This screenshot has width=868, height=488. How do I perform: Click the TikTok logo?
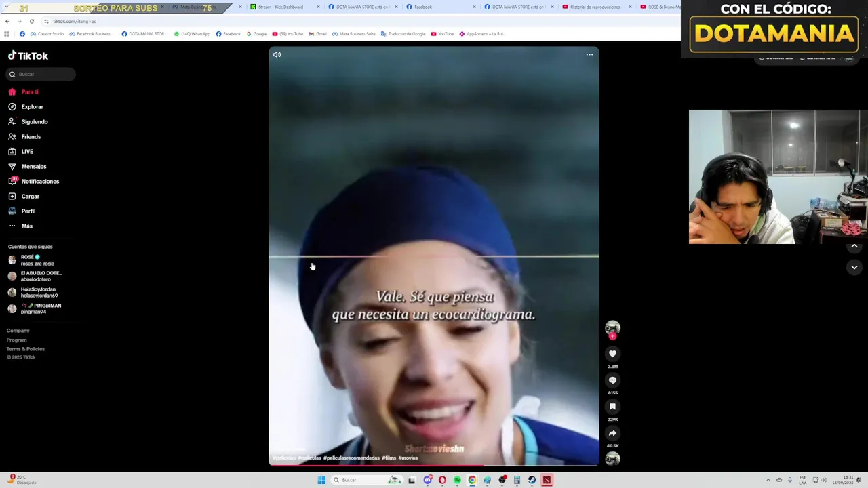pyautogui.click(x=28, y=56)
